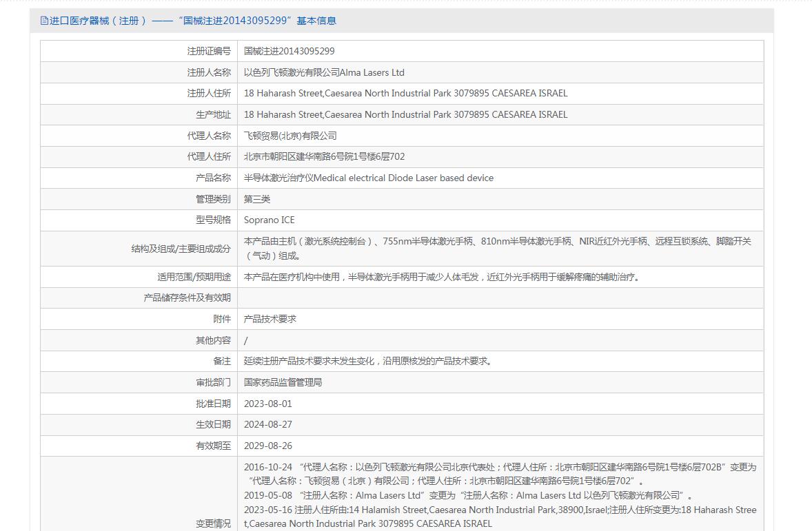Select the model value Soprano ICE
Screen dimensions: 812x531
270,220
